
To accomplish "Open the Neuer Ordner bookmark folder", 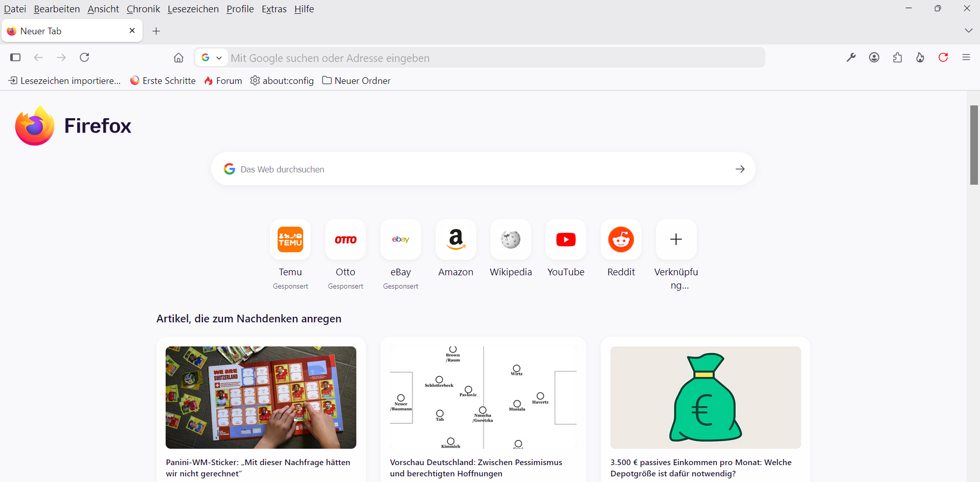I will tap(356, 80).
